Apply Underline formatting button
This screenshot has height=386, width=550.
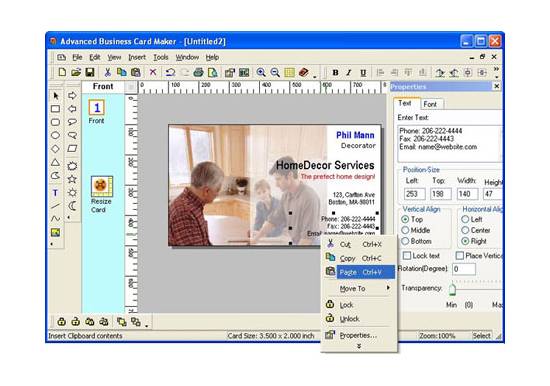point(363,73)
